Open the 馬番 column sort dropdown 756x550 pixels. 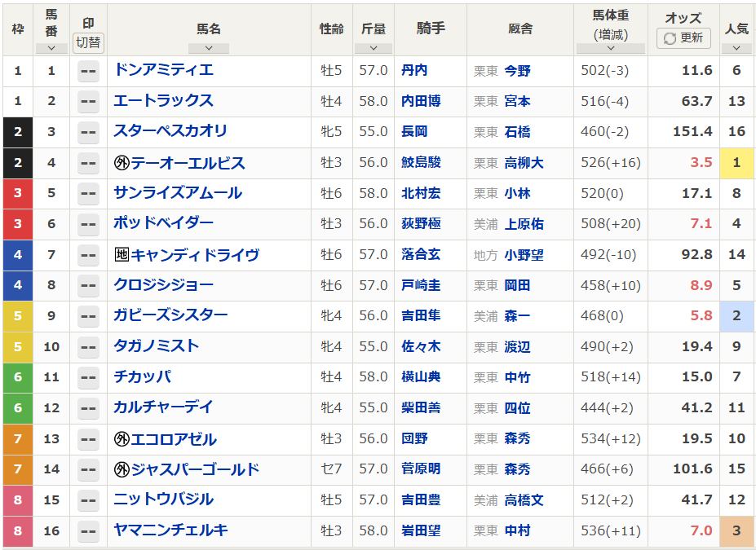coord(51,48)
